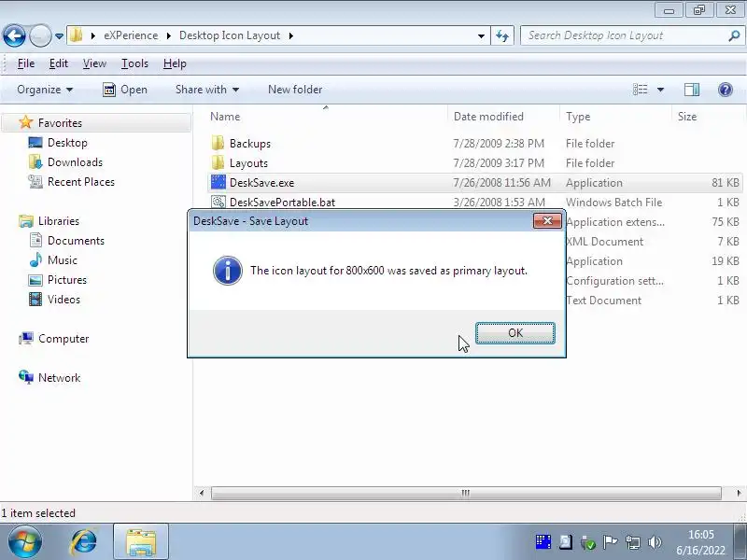
Task: Click OK in the DeskSave dialog
Action: (515, 333)
